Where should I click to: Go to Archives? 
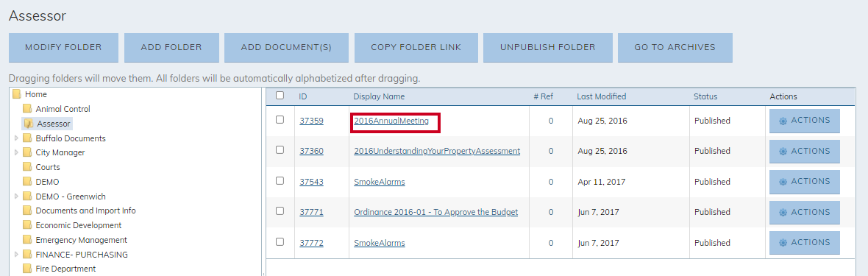coord(675,48)
